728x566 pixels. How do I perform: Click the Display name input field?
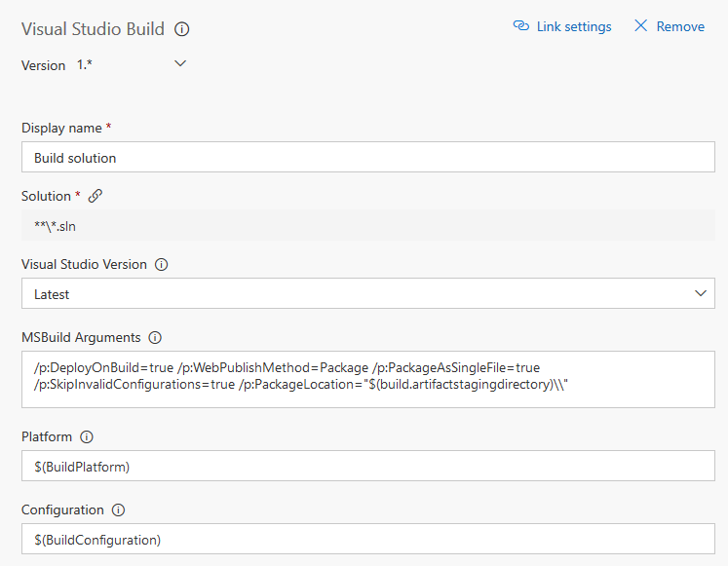367,158
